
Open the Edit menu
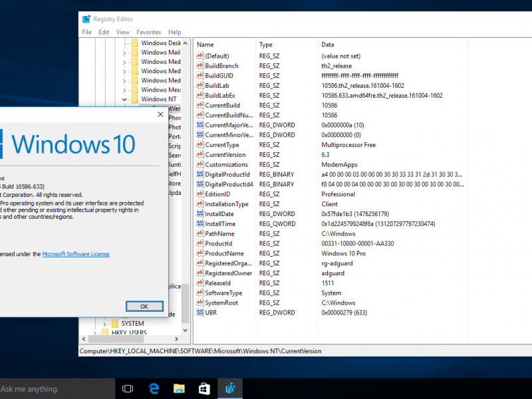[104, 32]
